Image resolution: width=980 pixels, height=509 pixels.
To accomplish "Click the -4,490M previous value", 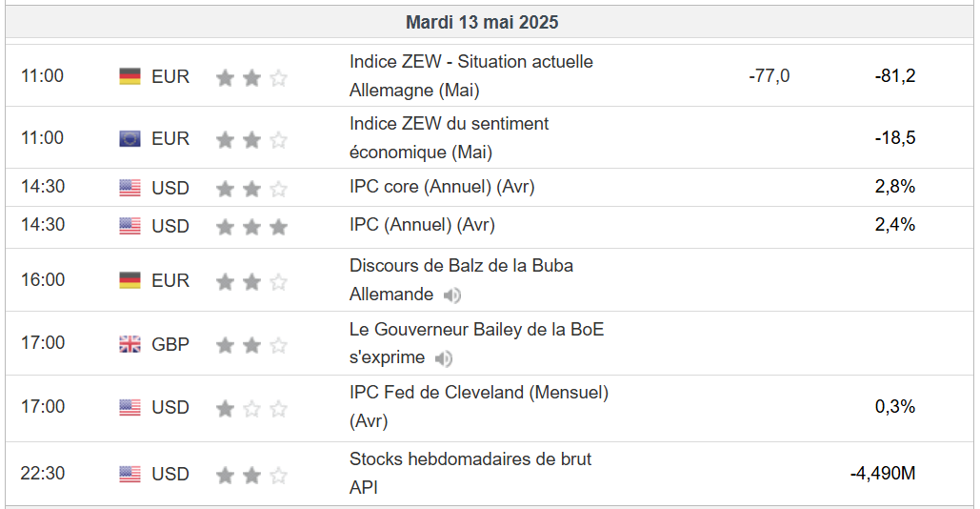I will click(x=882, y=473).
